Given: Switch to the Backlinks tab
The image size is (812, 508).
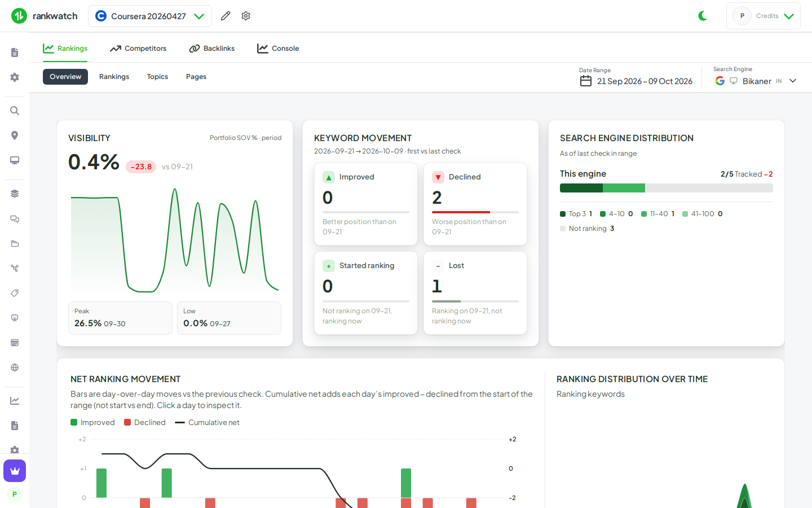Looking at the screenshot, I should click(212, 49).
